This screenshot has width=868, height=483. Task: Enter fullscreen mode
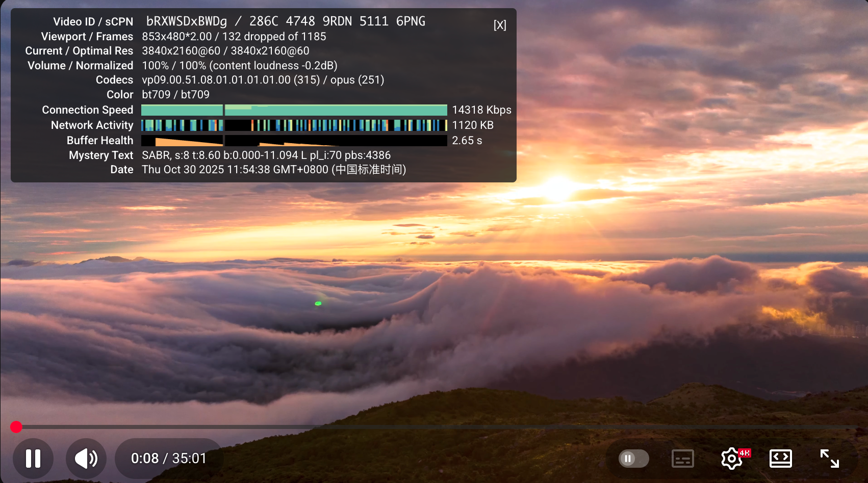[829, 459]
